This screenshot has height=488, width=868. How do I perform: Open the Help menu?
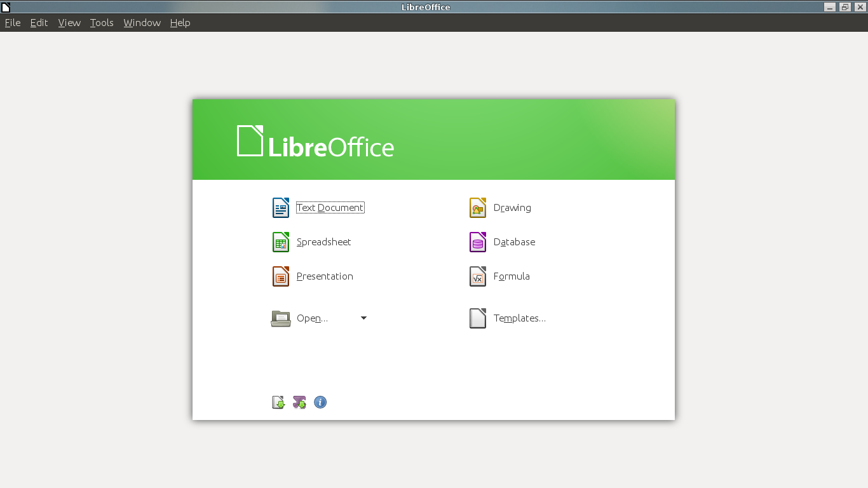180,22
